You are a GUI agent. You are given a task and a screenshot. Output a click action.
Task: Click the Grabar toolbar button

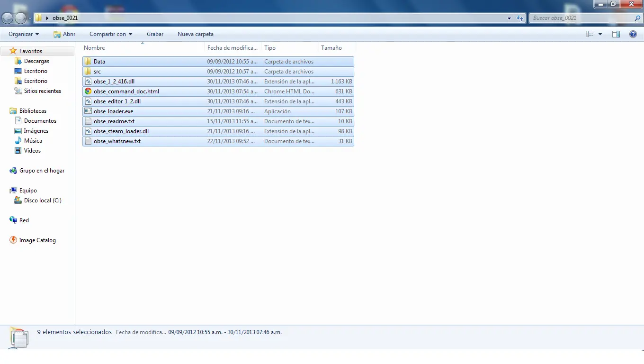(x=155, y=34)
